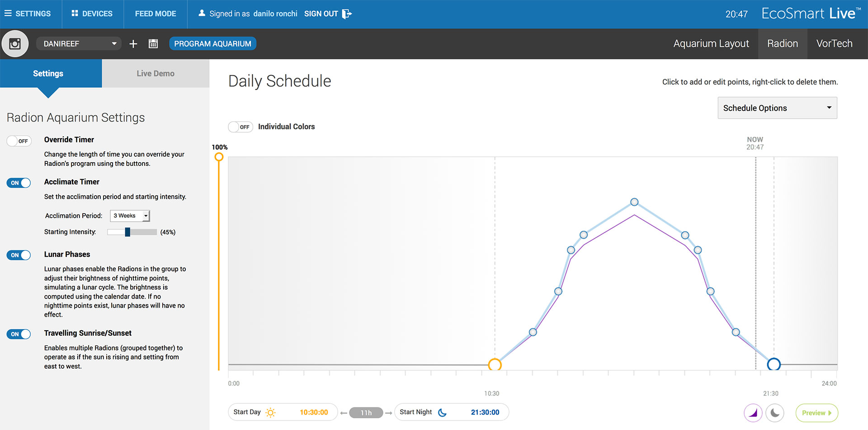Select the dark blue Start Night point at 21:30
The image size is (868, 430).
[x=774, y=364]
